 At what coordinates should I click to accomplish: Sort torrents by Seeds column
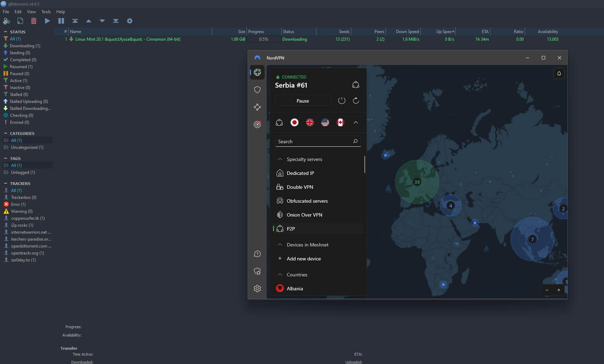(333, 31)
